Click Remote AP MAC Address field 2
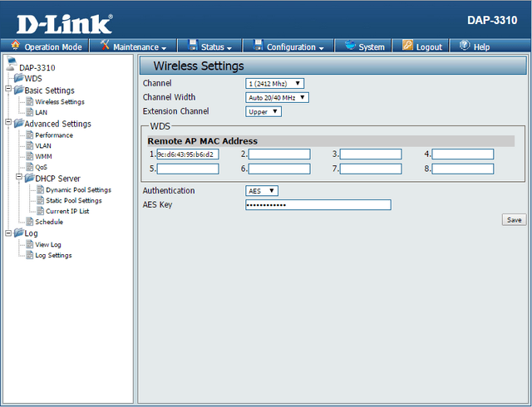Screen dimensions: 532x407 point(279,154)
